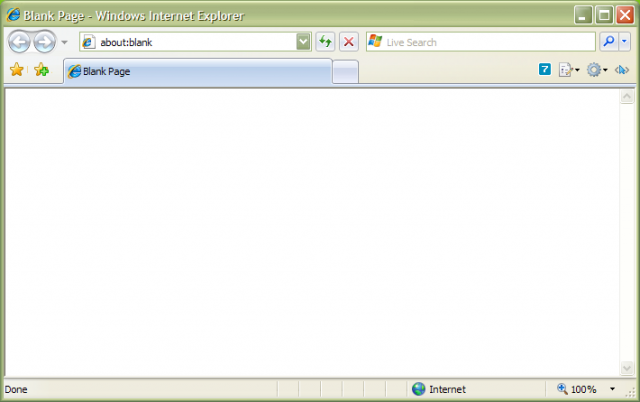Click the Internet Explorer title bar icon
Viewport: 640px width, 402px height.
(13, 15)
